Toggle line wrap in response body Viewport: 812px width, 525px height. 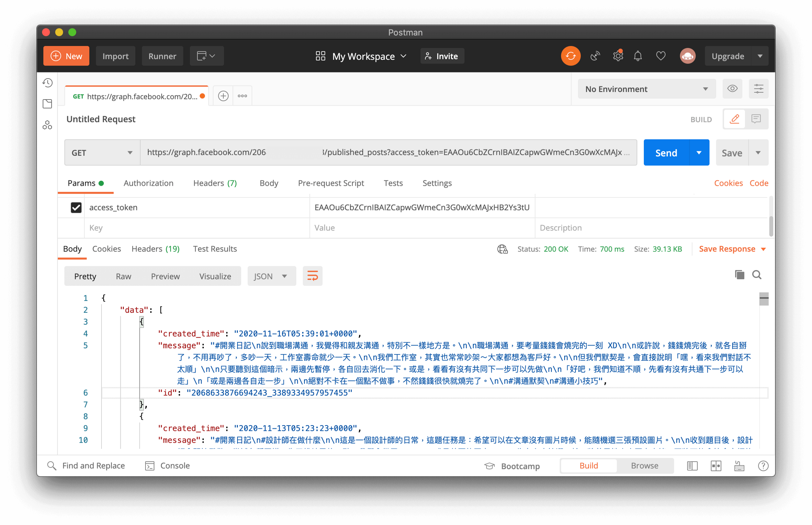pyautogui.click(x=313, y=276)
